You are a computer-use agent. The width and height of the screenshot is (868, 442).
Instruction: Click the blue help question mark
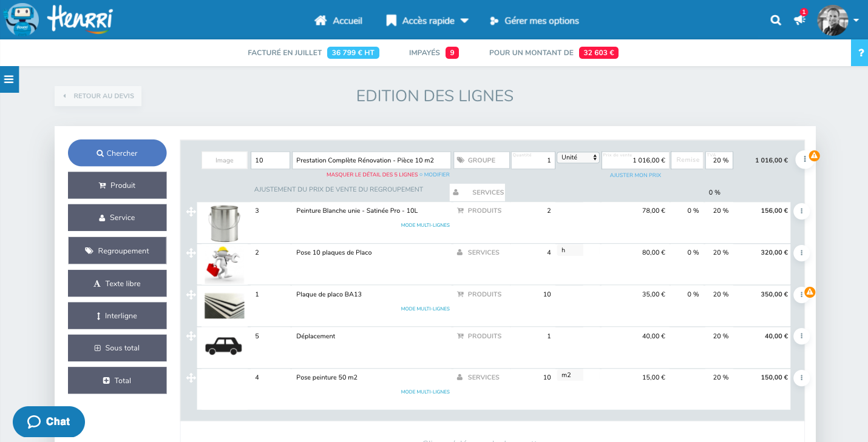[860, 53]
